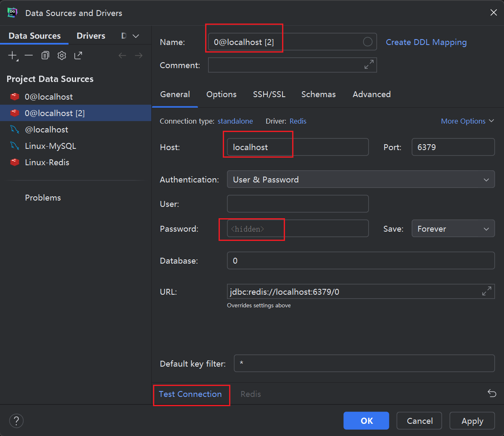Viewport: 504px width, 436px height.
Task: Focus the Password input field
Action: pos(298,228)
